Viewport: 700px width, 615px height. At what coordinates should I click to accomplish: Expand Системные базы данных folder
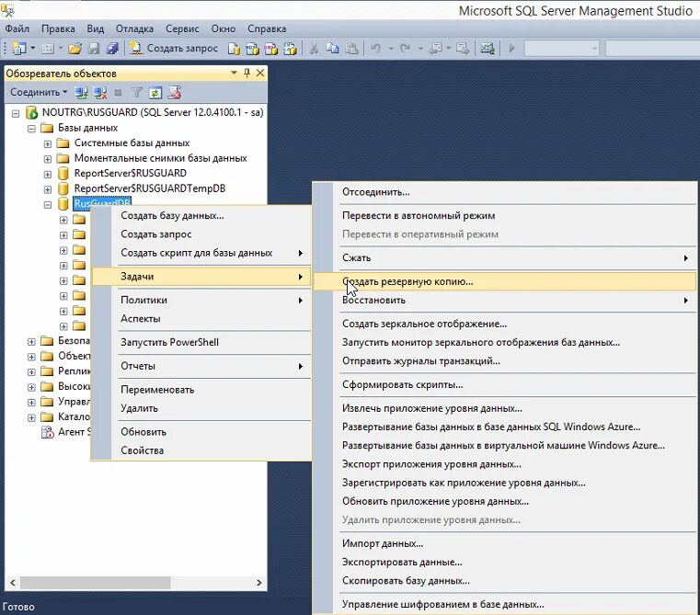[x=48, y=143]
